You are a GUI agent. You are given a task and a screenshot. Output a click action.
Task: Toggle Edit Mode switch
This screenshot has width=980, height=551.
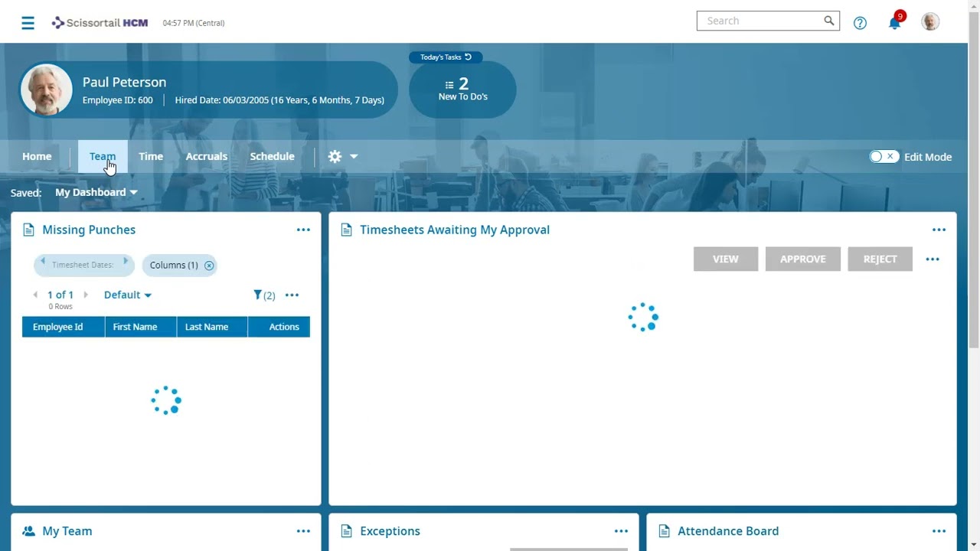884,157
